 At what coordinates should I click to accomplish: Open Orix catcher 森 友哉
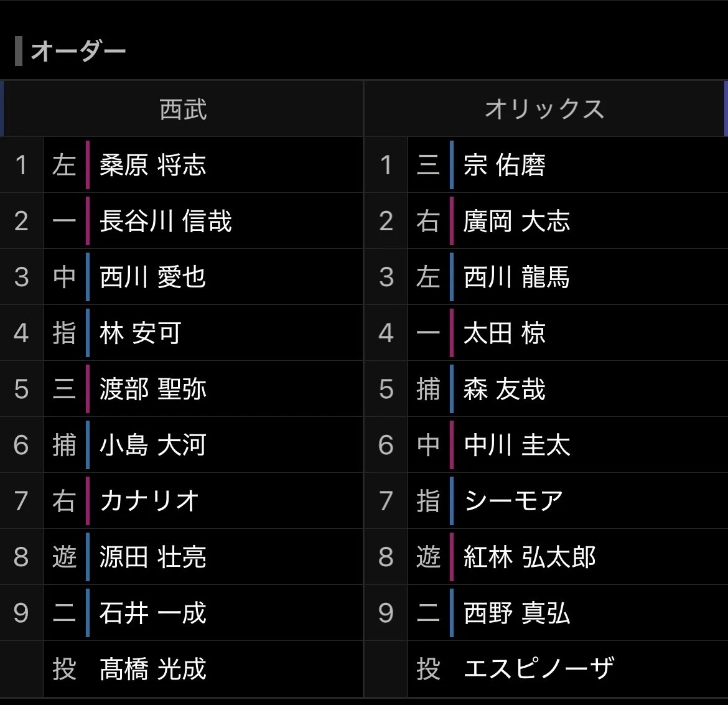[505, 389]
